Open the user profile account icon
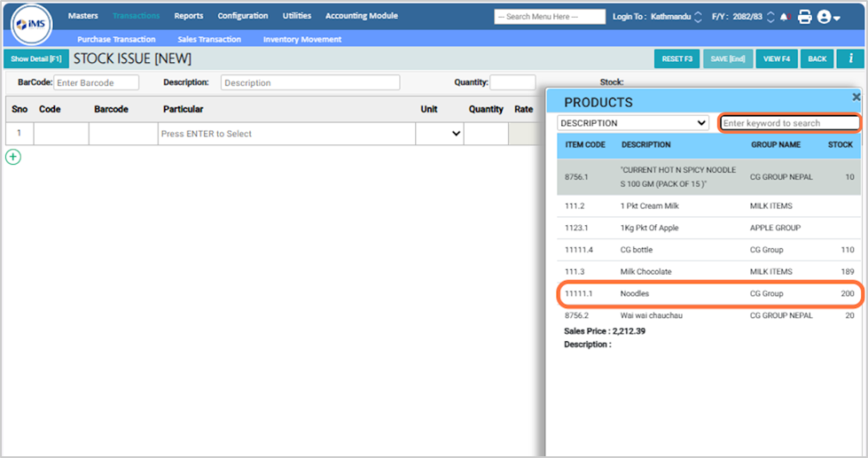 point(828,17)
